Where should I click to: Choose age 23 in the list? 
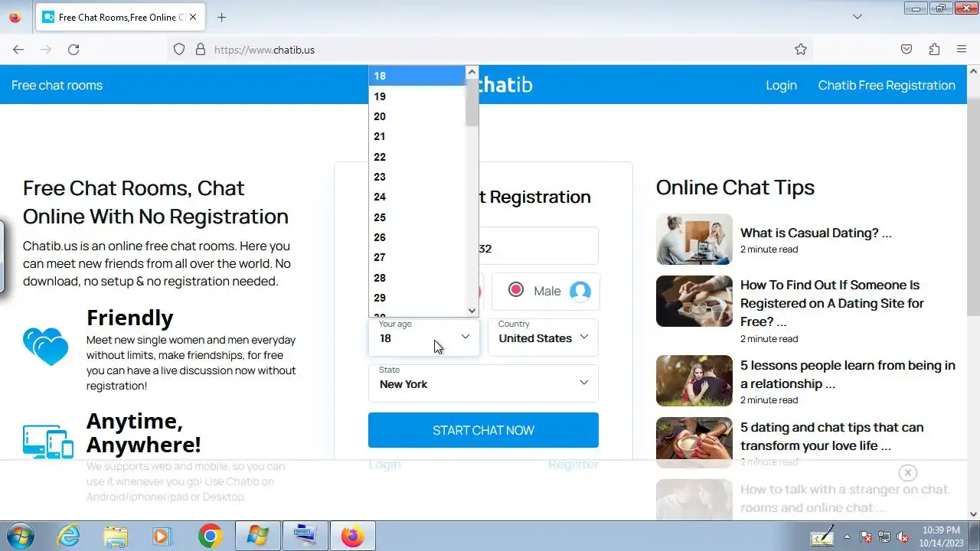(417, 177)
